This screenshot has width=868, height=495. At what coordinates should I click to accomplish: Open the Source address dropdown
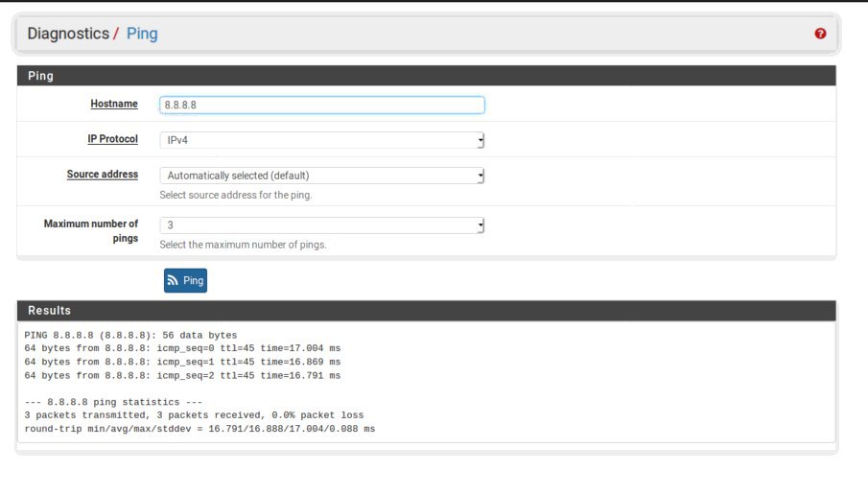point(322,176)
